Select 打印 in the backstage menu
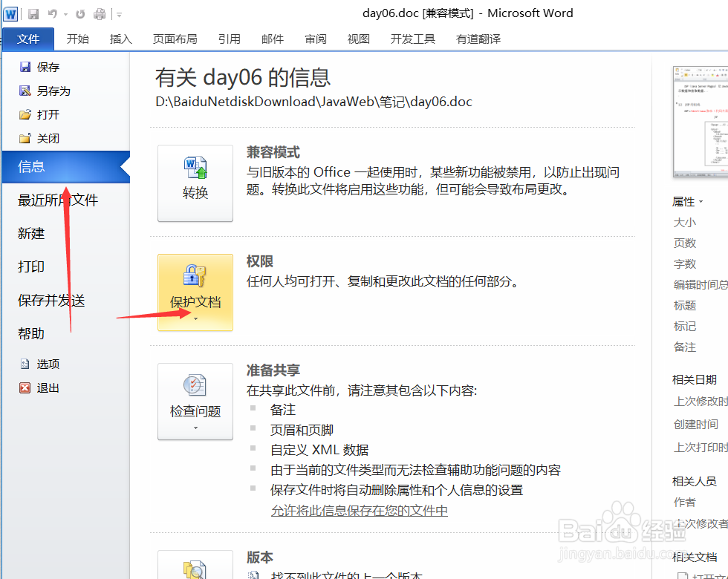 click(31, 266)
